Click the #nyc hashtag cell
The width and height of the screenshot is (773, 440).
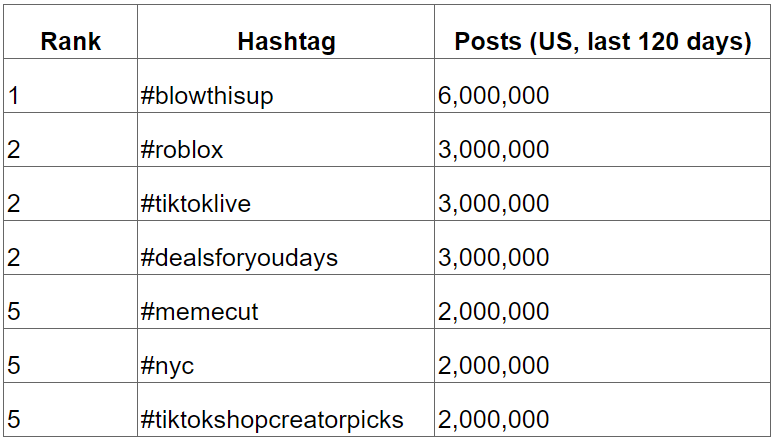[168, 366]
